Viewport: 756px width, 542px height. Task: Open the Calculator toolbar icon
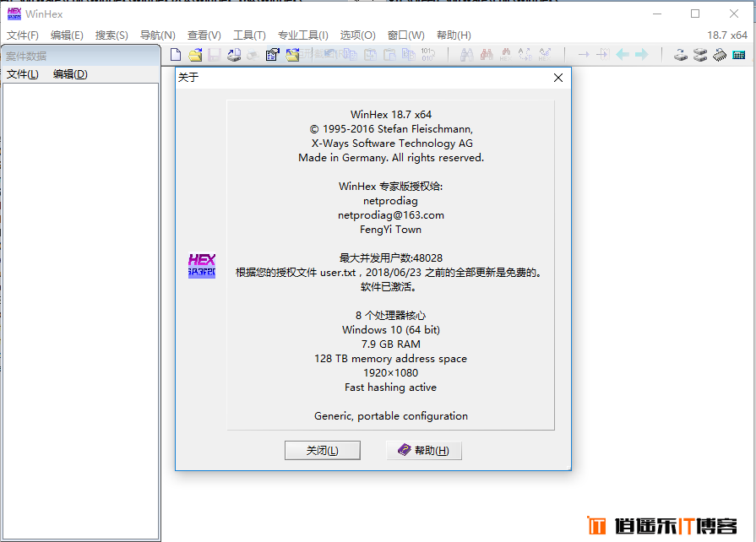pos(738,55)
